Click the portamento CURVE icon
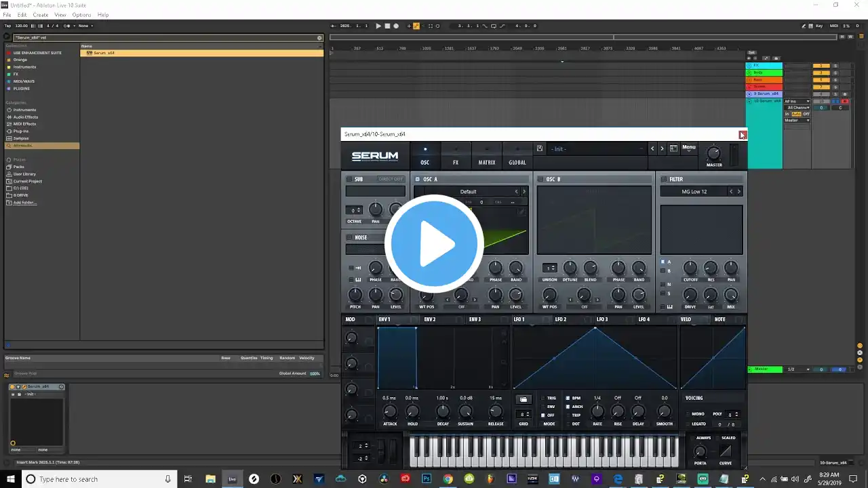 (726, 451)
